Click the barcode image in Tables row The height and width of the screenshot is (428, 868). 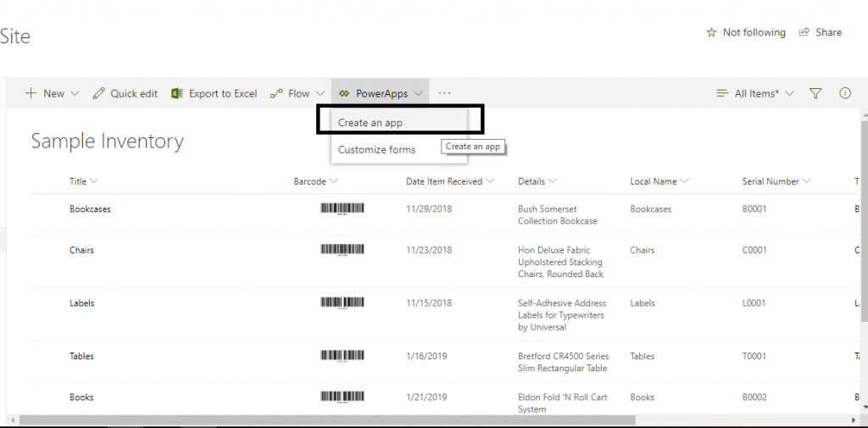pos(342,356)
